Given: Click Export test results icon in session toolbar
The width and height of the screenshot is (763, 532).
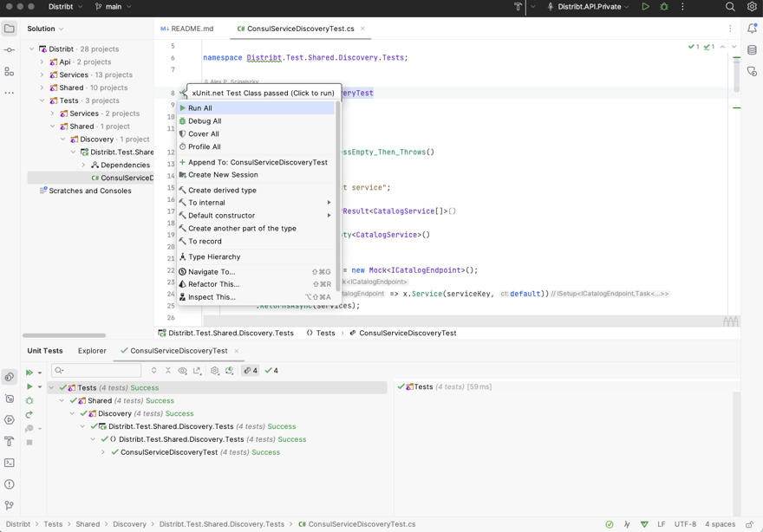Looking at the screenshot, I should 197,371.
